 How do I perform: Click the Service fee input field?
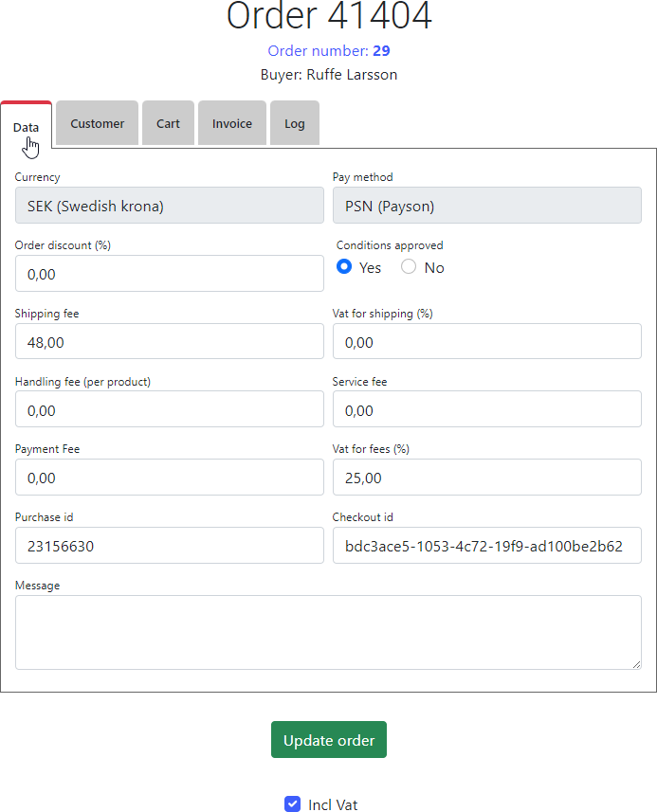486,409
